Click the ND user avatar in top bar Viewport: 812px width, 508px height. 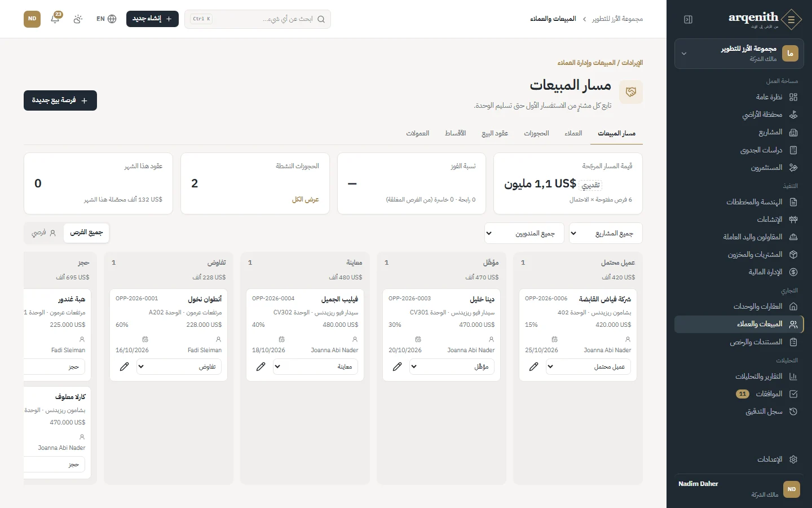[32, 19]
